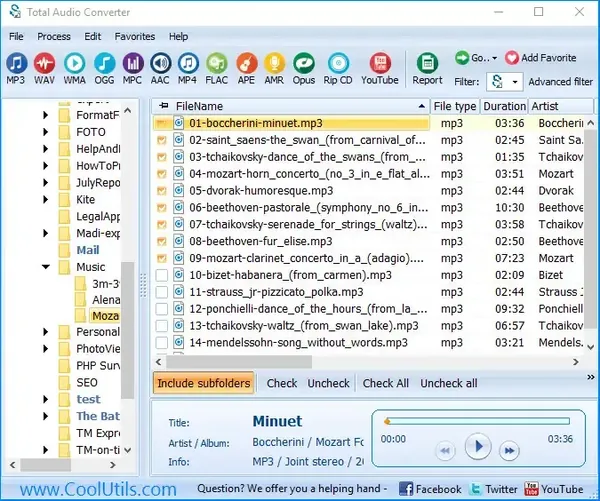The image size is (600, 501).
Task: Toggle the Include subfolders button
Action: [204, 383]
